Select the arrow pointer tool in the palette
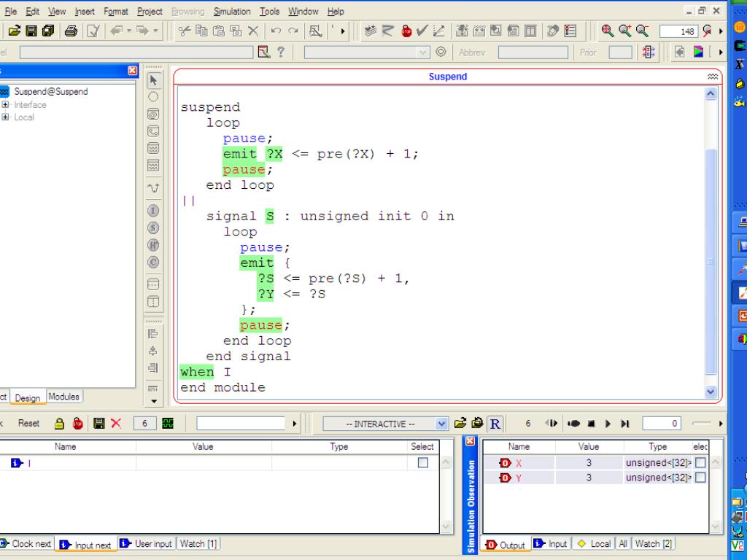The image size is (747, 560). pyautogui.click(x=153, y=80)
